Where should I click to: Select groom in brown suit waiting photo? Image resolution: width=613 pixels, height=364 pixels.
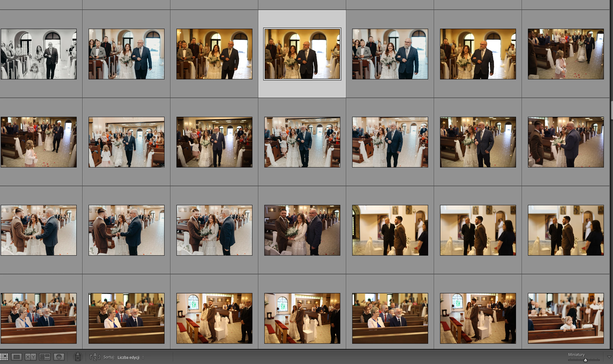(x=390, y=230)
